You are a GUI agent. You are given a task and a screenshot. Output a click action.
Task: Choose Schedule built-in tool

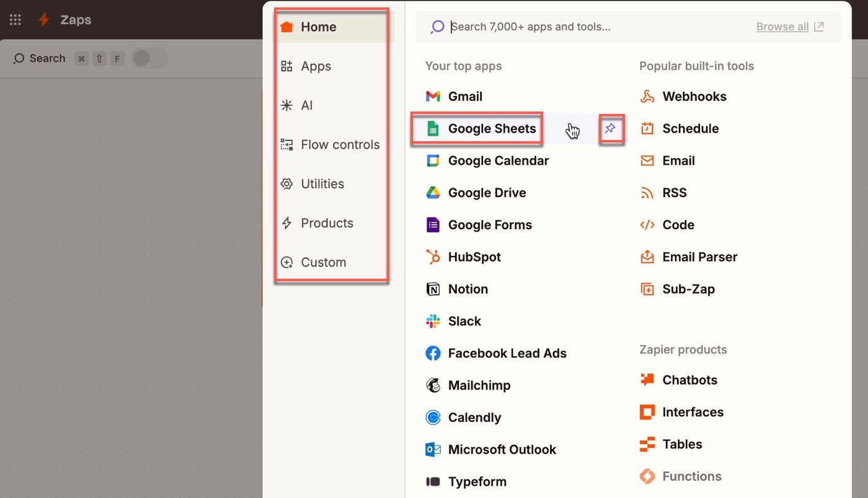click(x=679, y=128)
